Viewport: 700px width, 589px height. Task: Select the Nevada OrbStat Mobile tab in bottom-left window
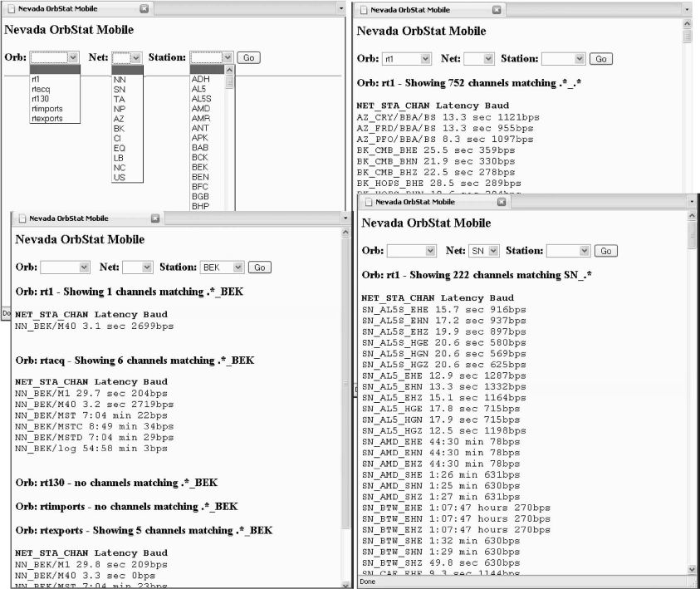pos(90,218)
